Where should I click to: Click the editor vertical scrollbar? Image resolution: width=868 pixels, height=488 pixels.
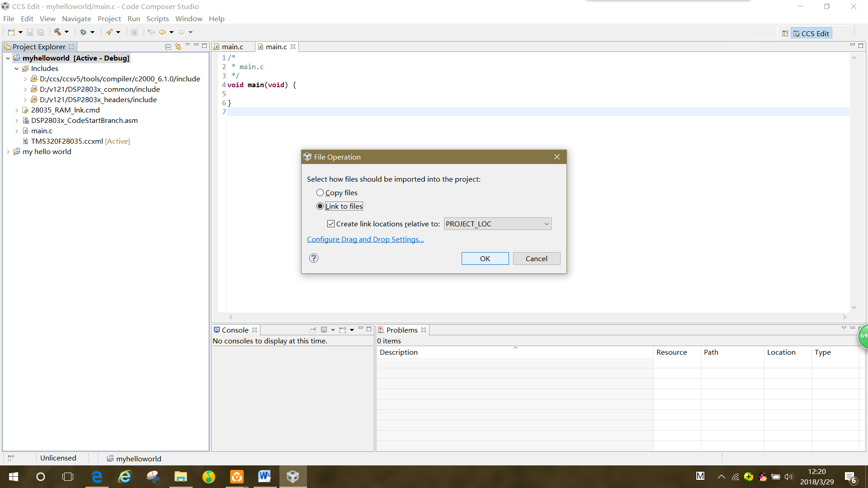pyautogui.click(x=854, y=182)
